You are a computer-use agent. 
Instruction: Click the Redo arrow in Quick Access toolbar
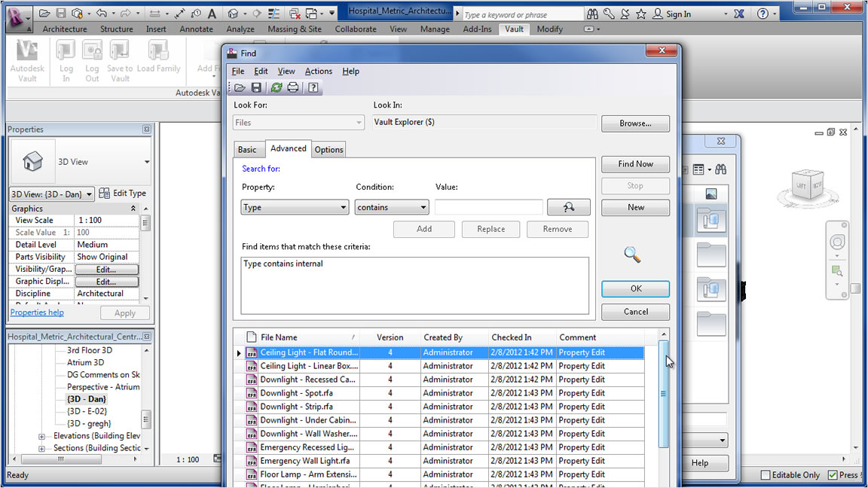126,14
